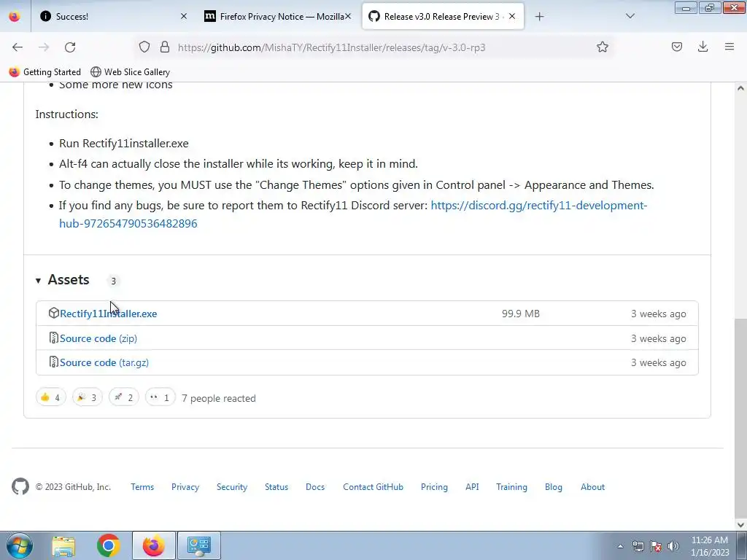Click the network tray icon

click(638, 546)
